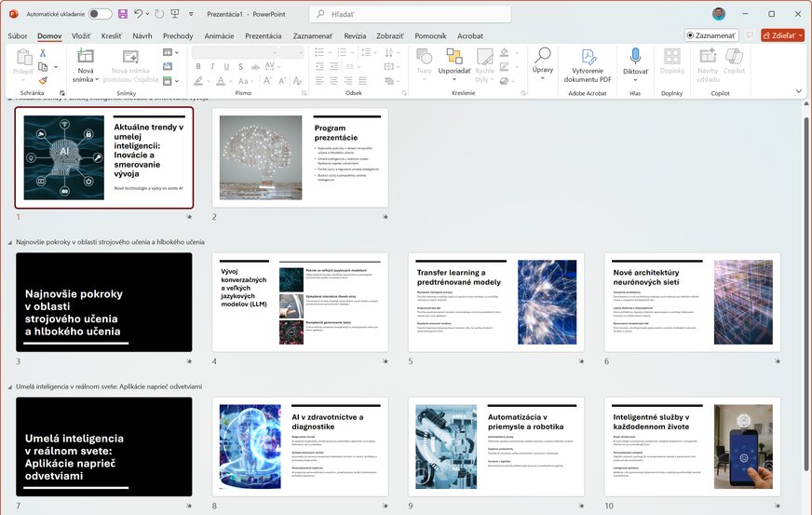This screenshot has width=812, height=515.
Task: Switch to the Vložiť tab
Action: 81,35
